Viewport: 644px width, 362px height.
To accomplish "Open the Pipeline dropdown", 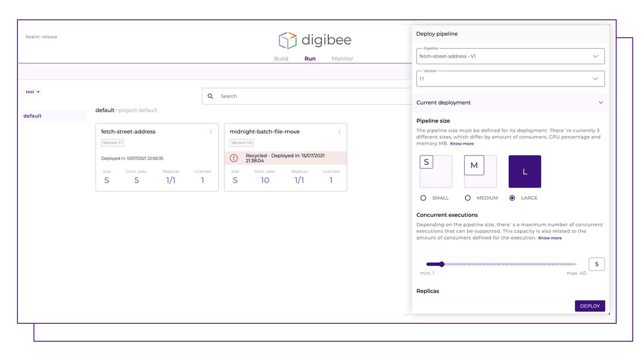I will tap(510, 56).
